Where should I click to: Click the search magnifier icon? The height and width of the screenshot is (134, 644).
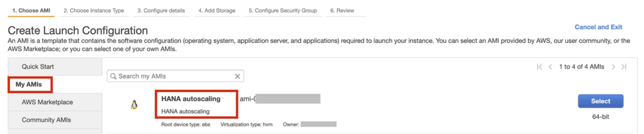point(113,76)
